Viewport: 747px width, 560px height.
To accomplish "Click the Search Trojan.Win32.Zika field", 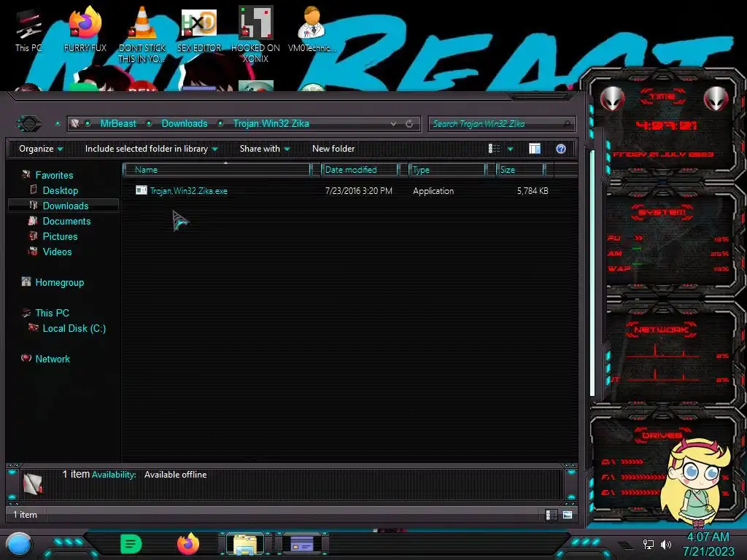I will tap(501, 124).
